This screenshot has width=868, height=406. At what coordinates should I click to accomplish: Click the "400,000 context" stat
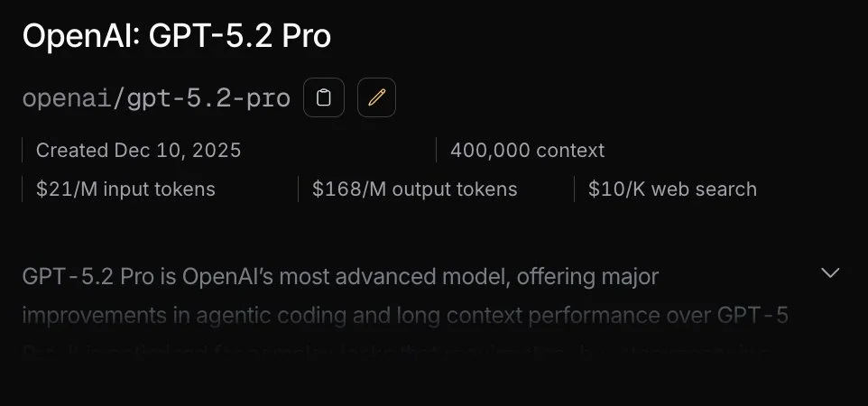(527, 151)
